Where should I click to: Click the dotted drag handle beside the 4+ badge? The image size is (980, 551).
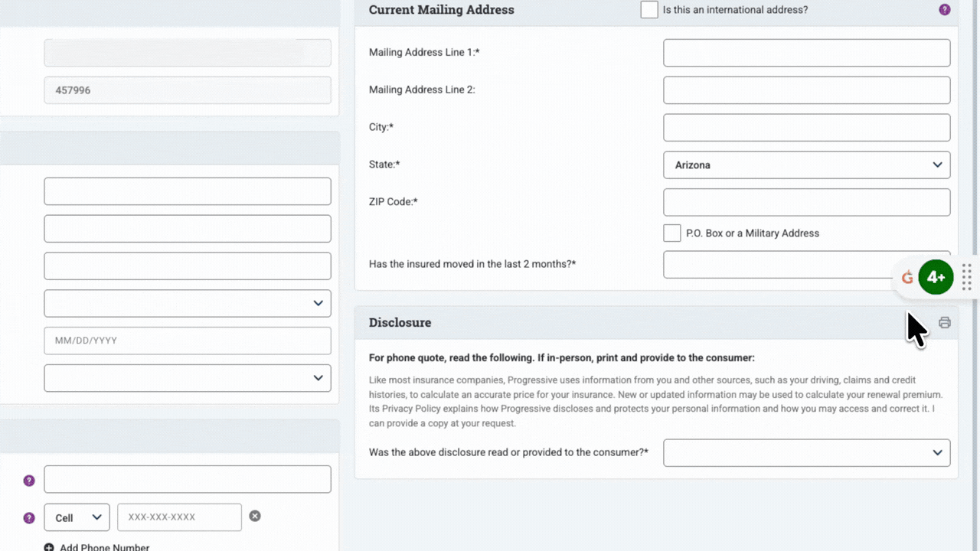[x=967, y=277]
